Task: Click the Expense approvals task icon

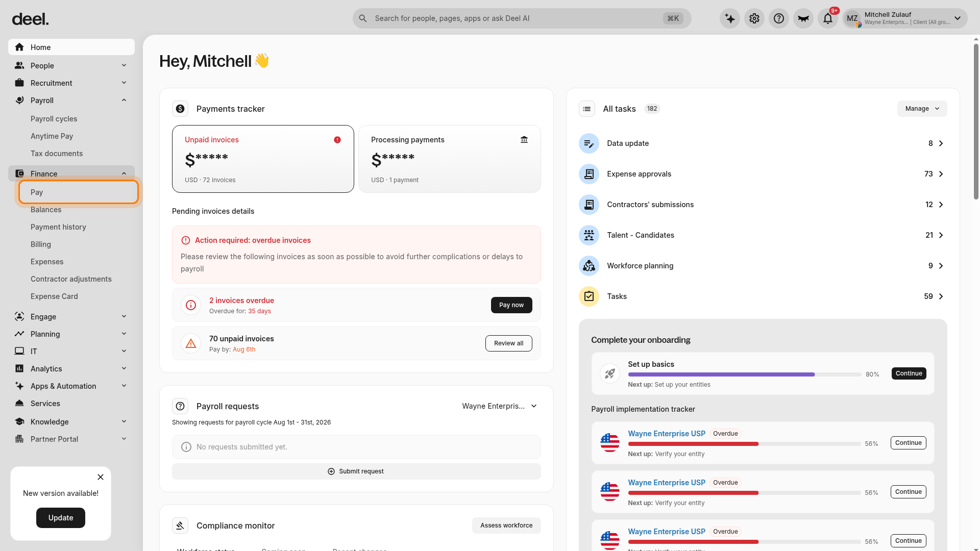Action: pyautogui.click(x=589, y=174)
